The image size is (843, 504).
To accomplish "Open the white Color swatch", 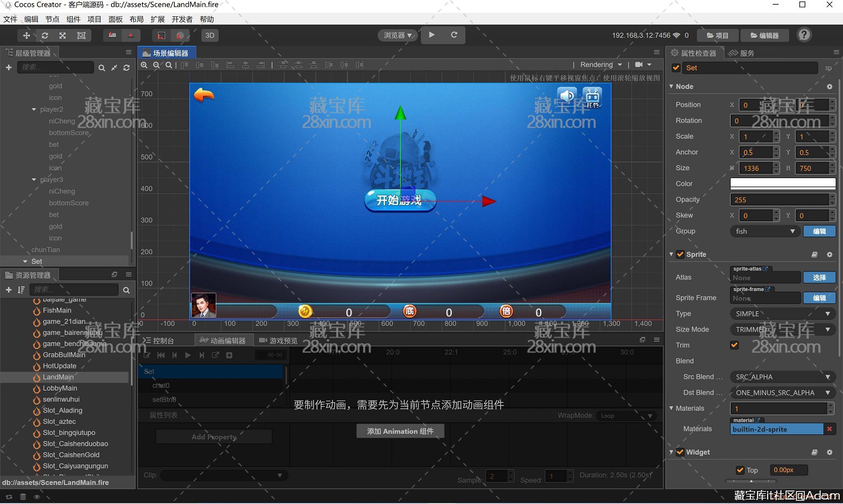I will (x=782, y=184).
